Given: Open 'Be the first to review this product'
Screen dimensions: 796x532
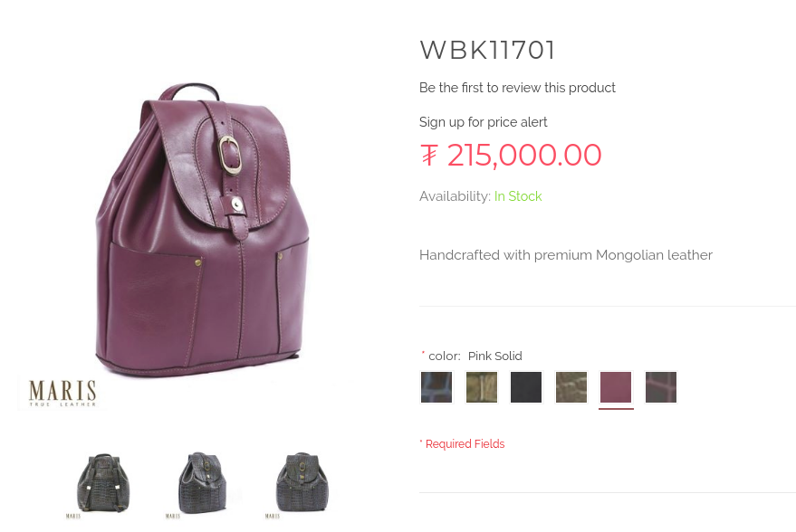Looking at the screenshot, I should [x=517, y=88].
